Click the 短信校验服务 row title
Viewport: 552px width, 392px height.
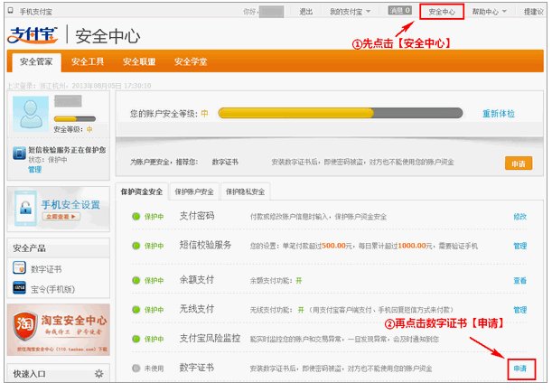point(205,245)
